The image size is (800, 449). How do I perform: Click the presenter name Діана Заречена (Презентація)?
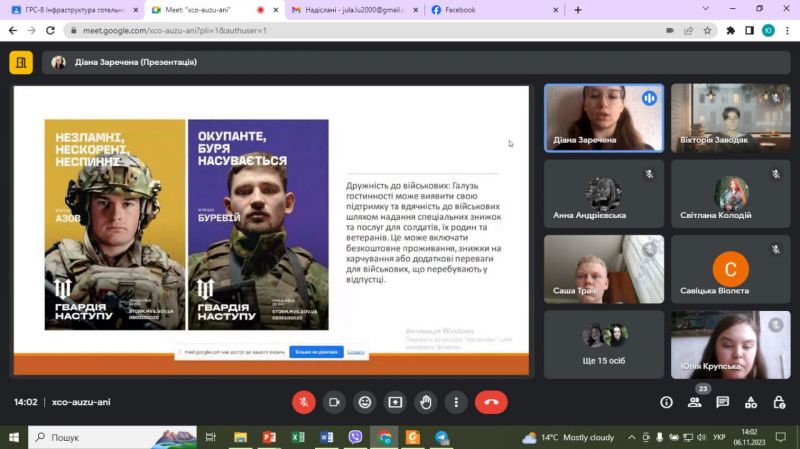pos(136,62)
